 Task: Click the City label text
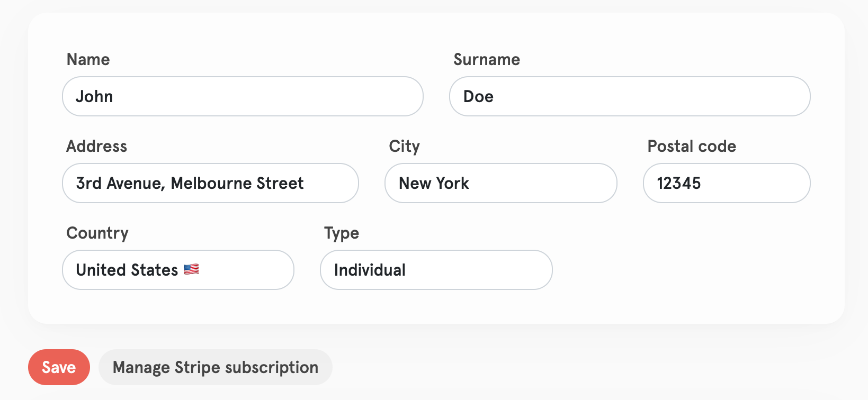coord(404,147)
